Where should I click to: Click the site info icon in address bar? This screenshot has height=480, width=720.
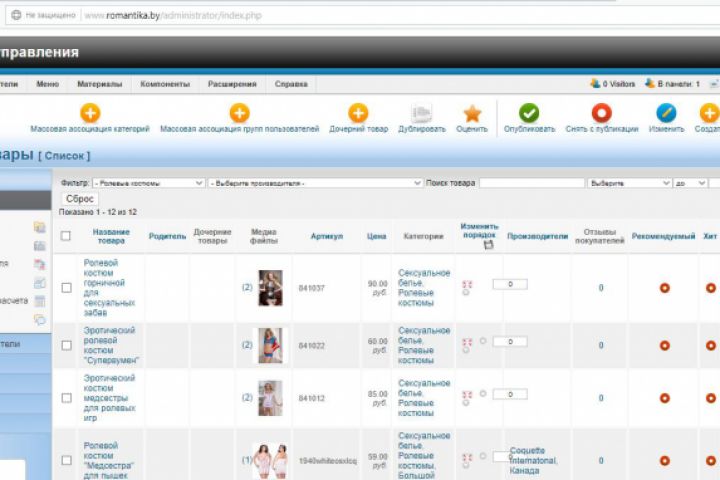(x=16, y=15)
